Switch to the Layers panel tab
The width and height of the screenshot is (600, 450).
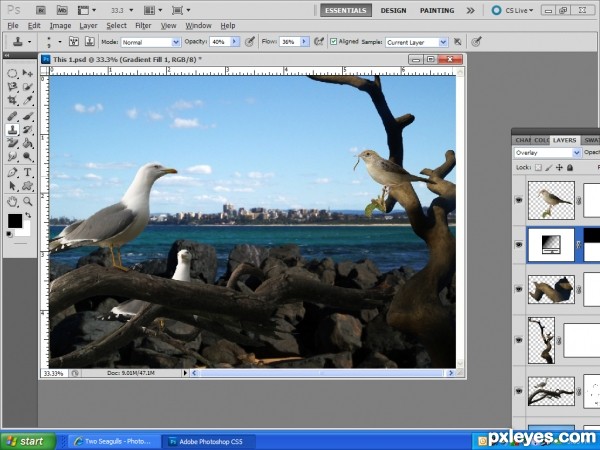pos(564,140)
